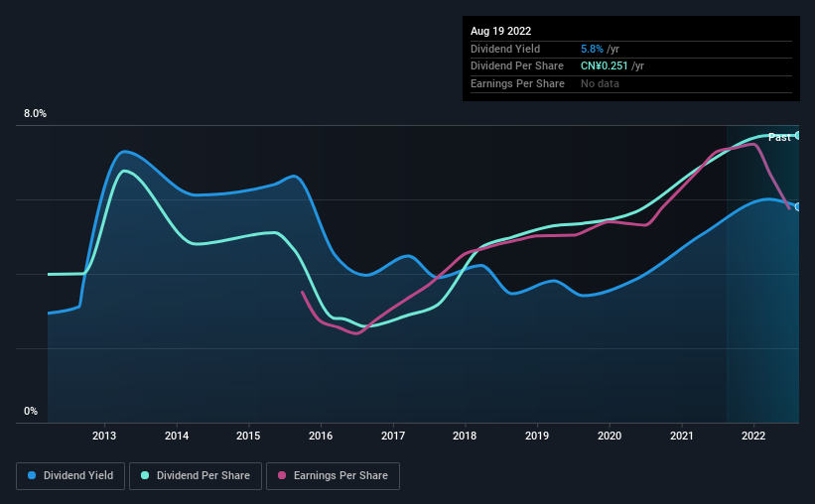The width and height of the screenshot is (815, 504).
Task: Select the 2019 x-axis label
Action: (537, 436)
